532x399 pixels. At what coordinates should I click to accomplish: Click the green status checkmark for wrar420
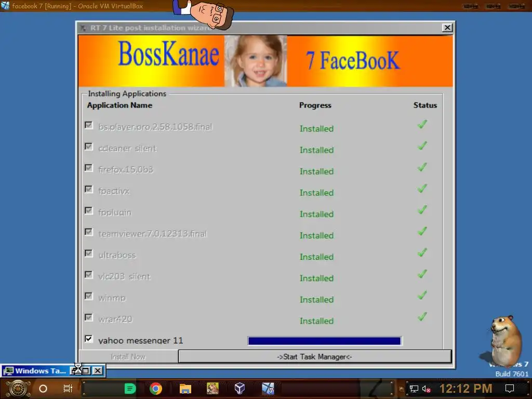pos(422,316)
